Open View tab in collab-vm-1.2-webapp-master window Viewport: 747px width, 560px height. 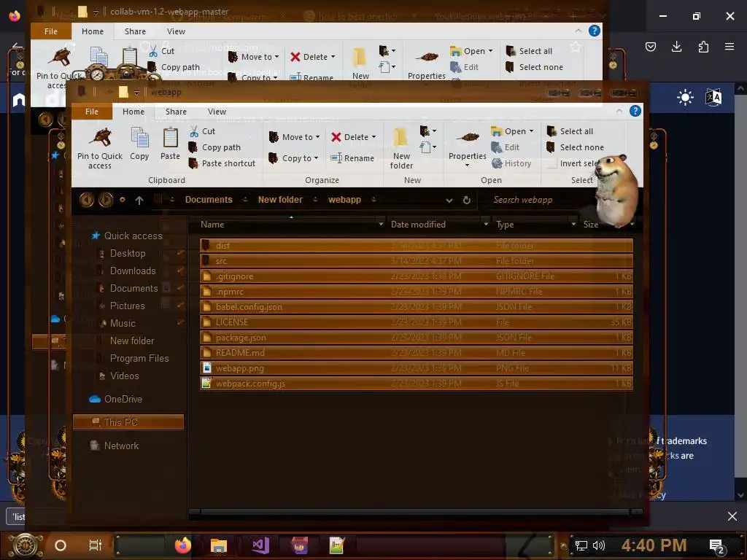176,31
